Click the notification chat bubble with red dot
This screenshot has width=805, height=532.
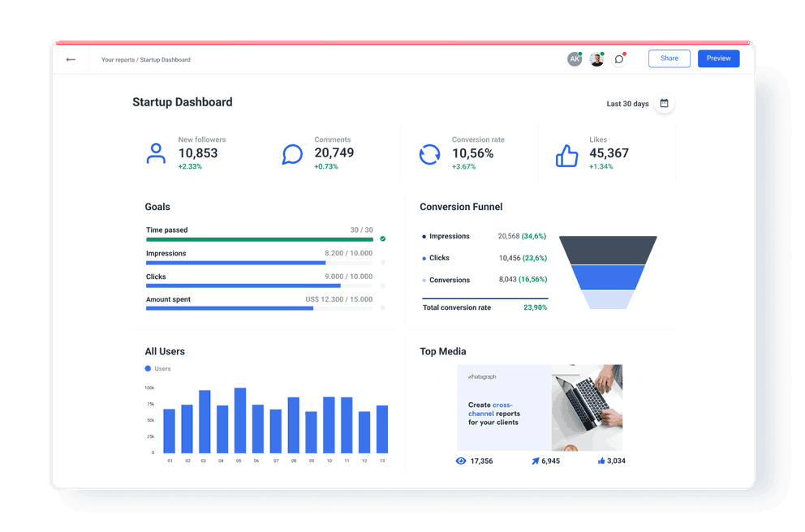618,58
